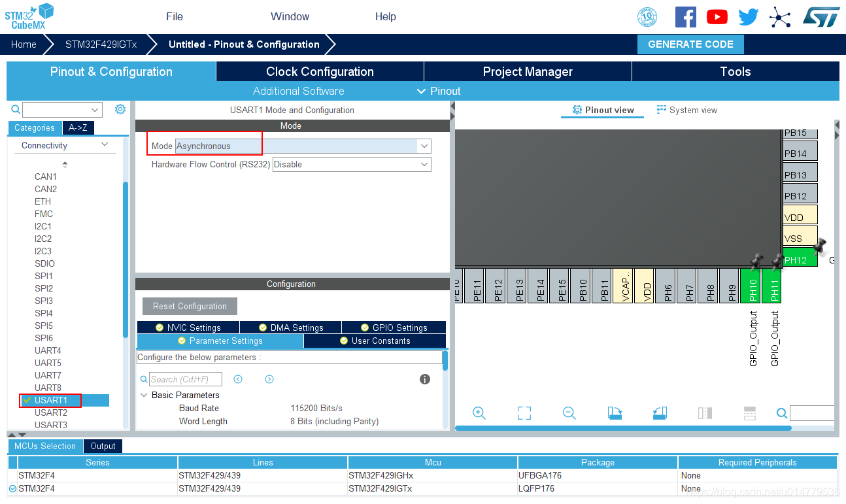Go to previous parameter search result

point(238,379)
